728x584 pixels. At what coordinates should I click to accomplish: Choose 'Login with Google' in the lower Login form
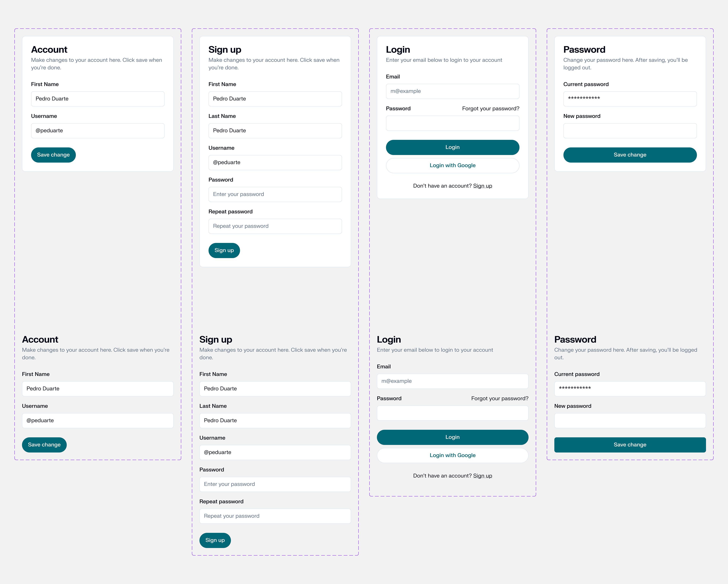point(453,455)
